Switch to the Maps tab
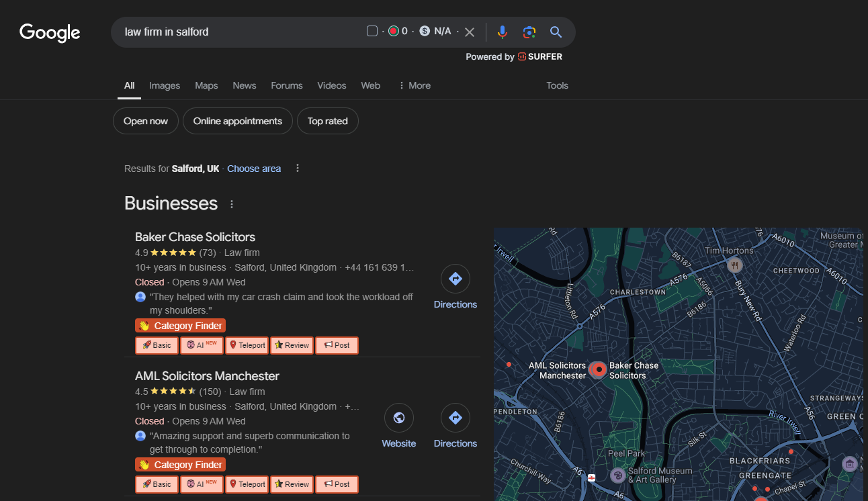The width and height of the screenshot is (868, 501). coord(206,85)
